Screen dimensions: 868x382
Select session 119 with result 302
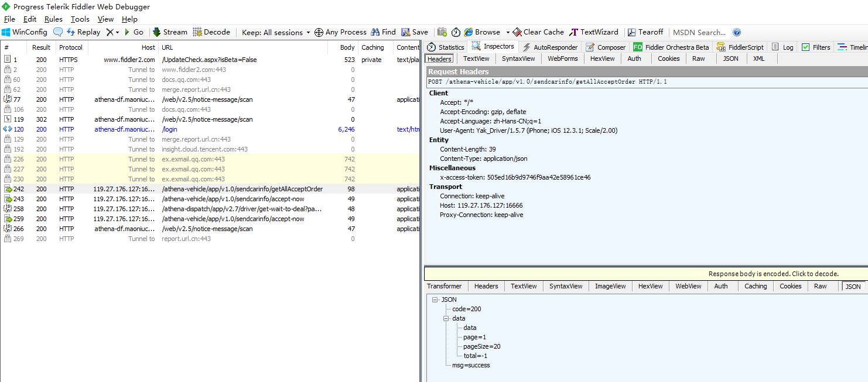coord(210,119)
